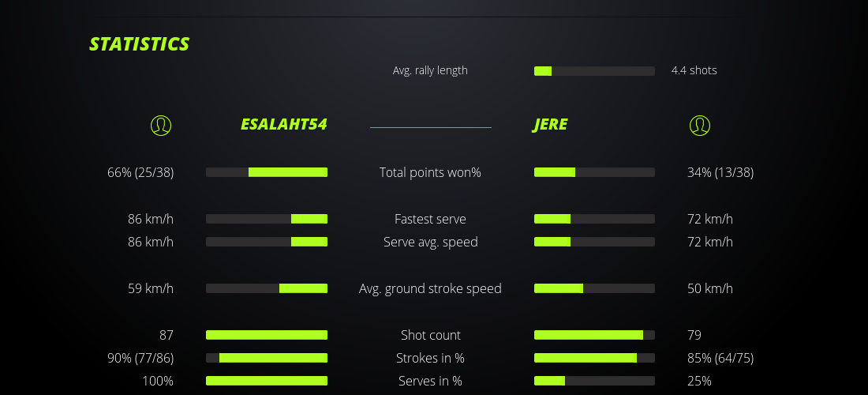
Task: Open the ESALAHT54 player name
Action: (283, 125)
